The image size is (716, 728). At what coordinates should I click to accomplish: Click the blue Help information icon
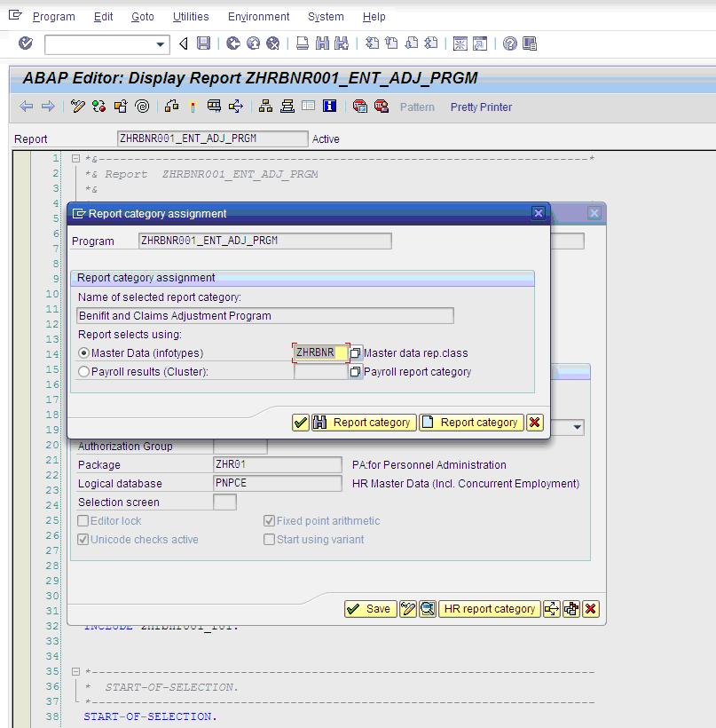click(329, 107)
